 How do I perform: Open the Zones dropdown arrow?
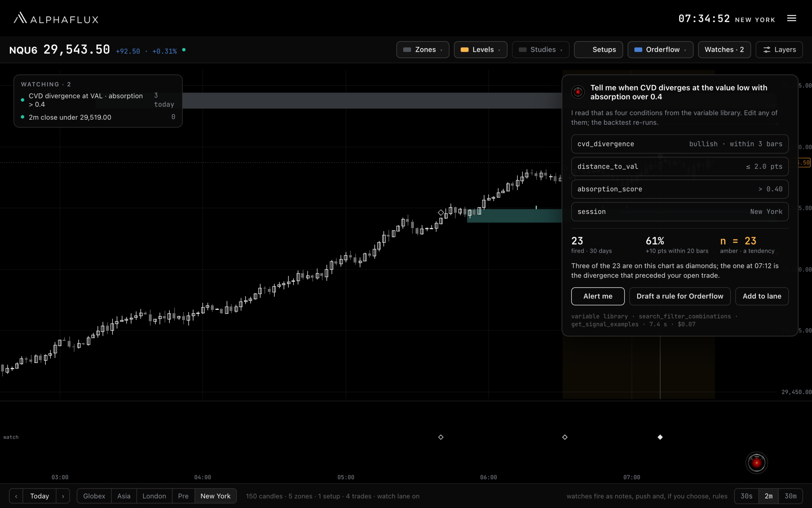[x=441, y=50]
